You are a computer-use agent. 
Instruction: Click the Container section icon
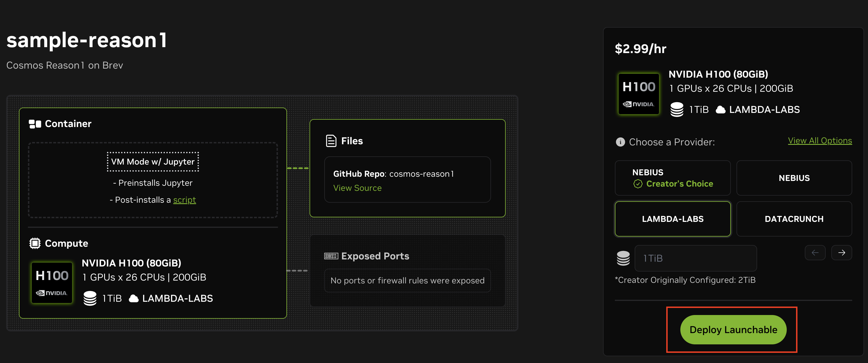[x=35, y=124]
